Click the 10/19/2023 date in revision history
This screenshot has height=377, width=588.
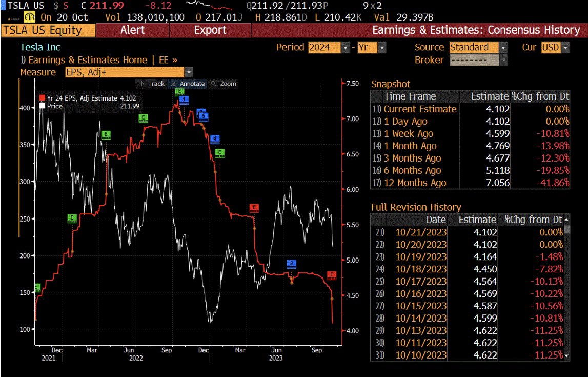click(421, 257)
